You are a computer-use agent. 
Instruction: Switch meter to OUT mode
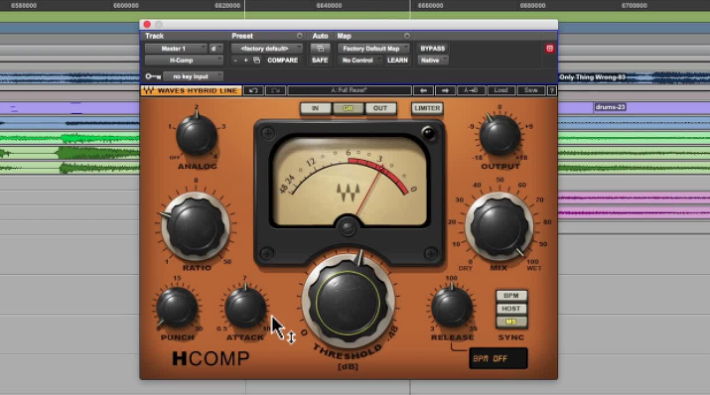[x=380, y=108]
